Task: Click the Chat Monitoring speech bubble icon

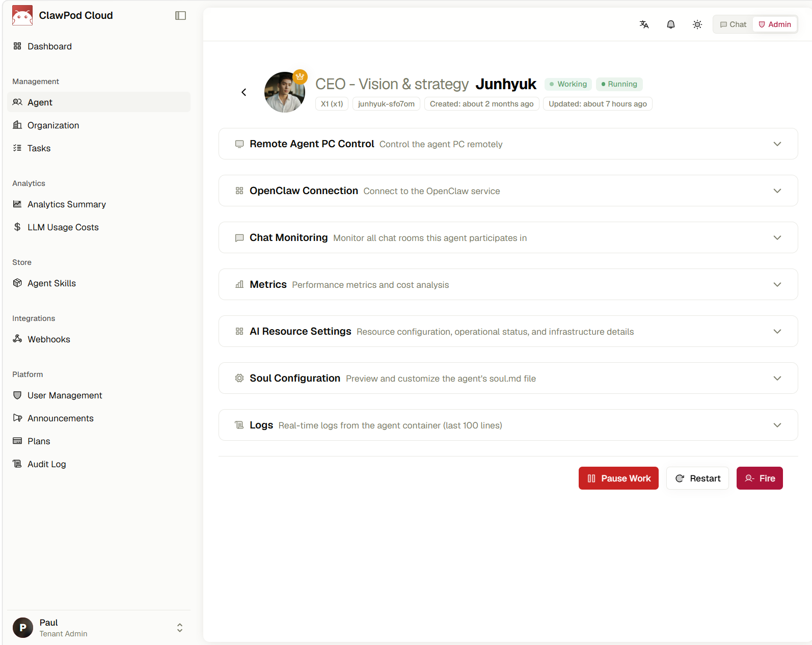Action: tap(239, 238)
